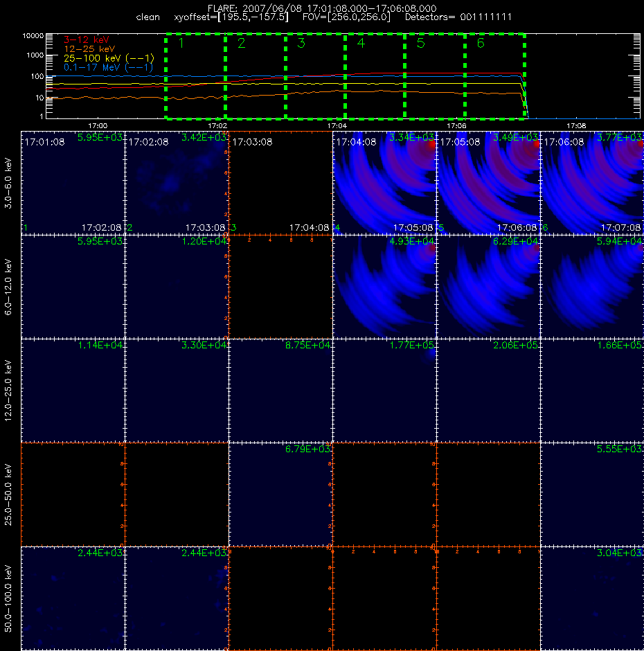Click the 17:08 time axis label
The width and height of the screenshot is (644, 651).
[576, 125]
